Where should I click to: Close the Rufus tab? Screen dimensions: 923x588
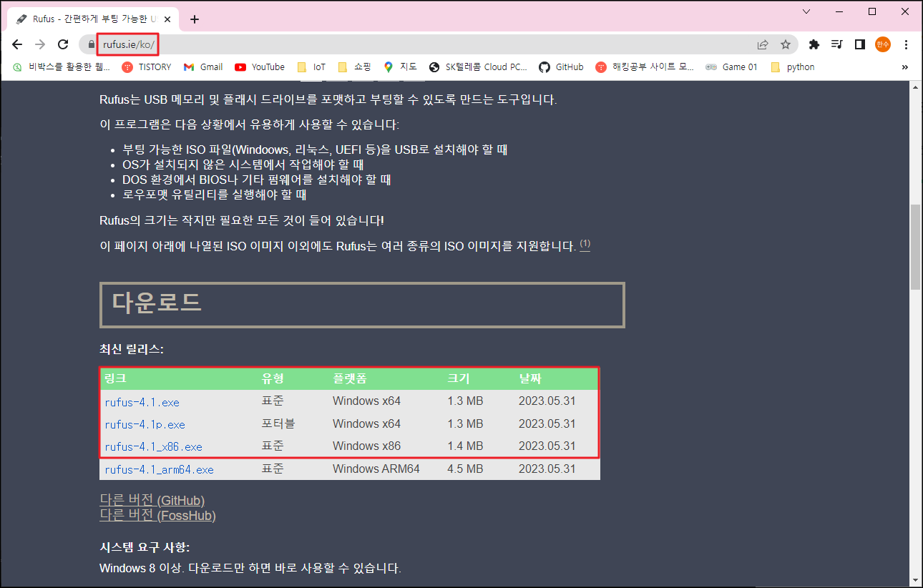point(167,19)
